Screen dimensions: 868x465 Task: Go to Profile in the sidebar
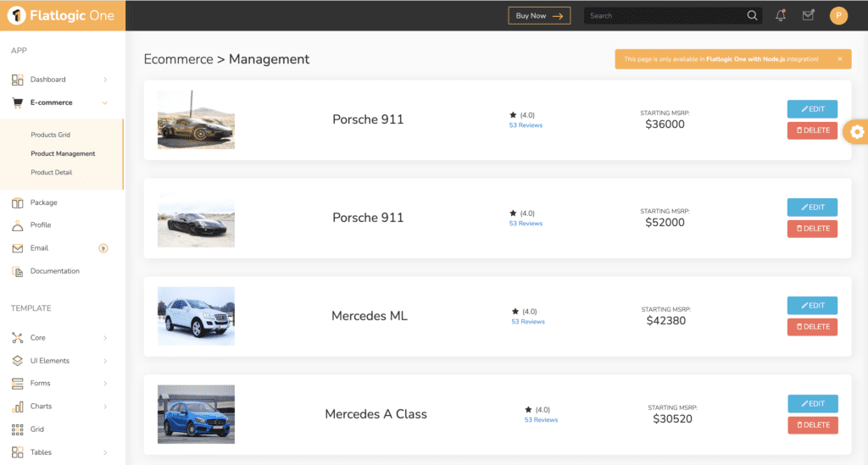(x=41, y=225)
